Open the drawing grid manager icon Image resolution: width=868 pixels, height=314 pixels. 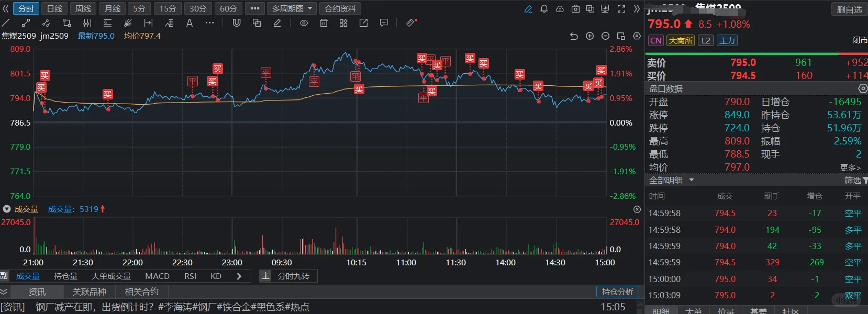point(343,23)
